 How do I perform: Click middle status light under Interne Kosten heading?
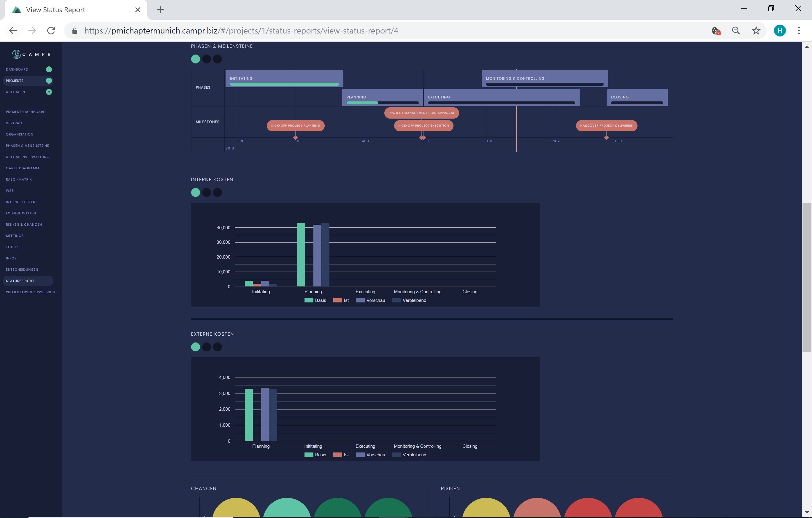point(207,193)
